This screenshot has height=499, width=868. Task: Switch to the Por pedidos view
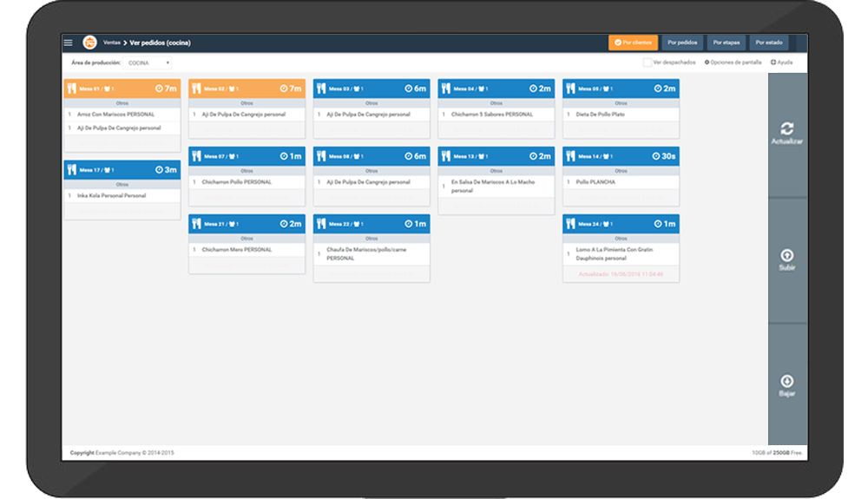(x=682, y=43)
